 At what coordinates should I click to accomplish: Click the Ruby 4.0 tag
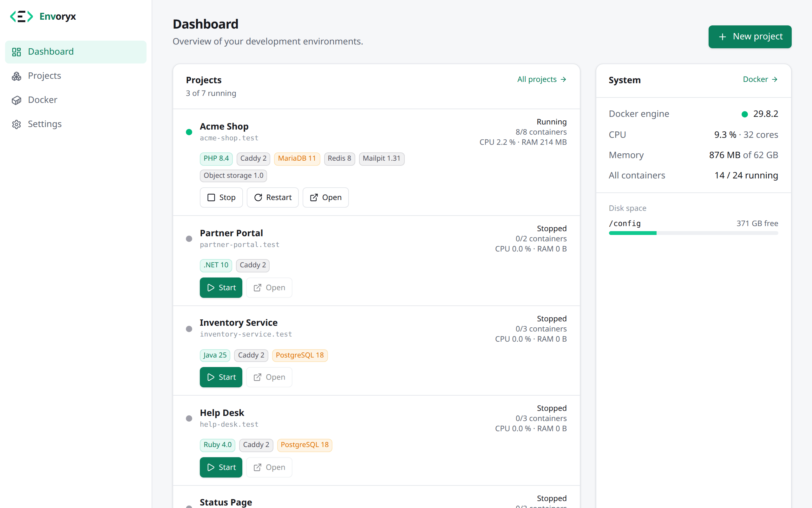(217, 445)
